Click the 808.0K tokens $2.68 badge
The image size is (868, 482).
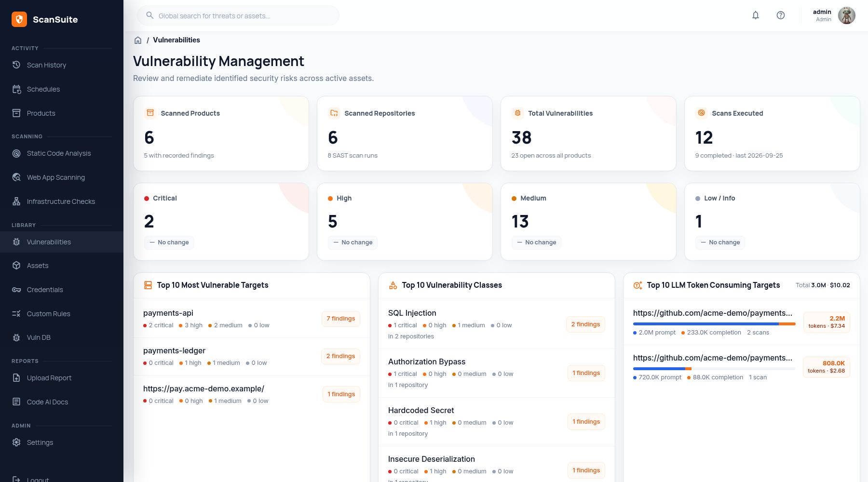coord(827,367)
